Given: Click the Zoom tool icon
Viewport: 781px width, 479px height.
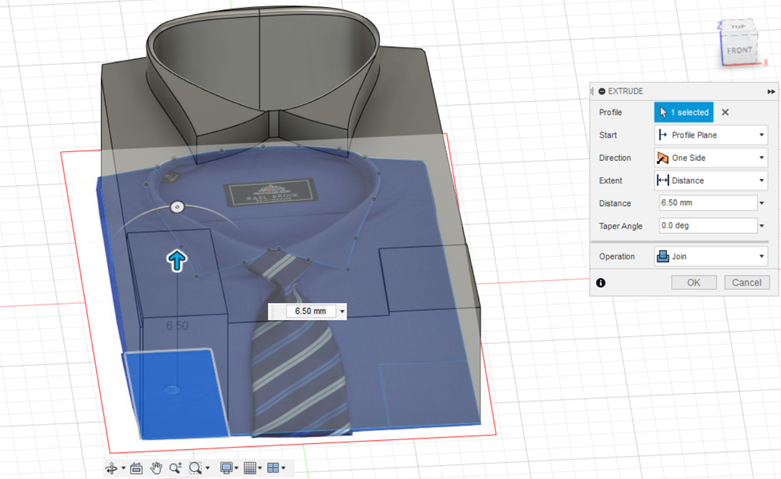Looking at the screenshot, I should (x=175, y=467).
